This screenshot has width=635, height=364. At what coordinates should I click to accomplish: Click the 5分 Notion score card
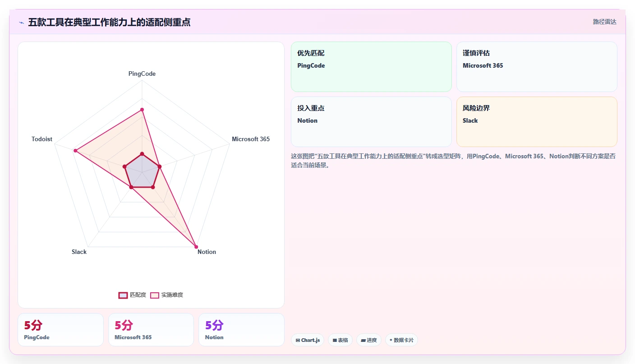click(241, 330)
